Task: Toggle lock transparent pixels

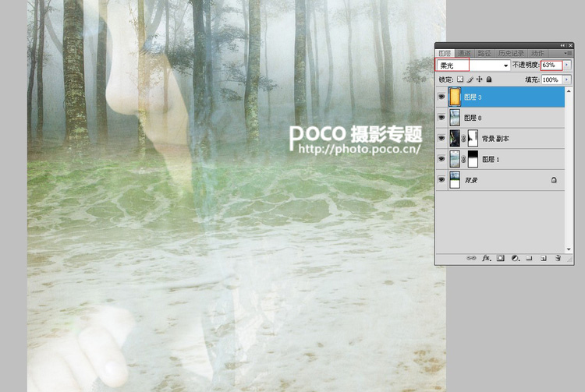Action: (460, 79)
